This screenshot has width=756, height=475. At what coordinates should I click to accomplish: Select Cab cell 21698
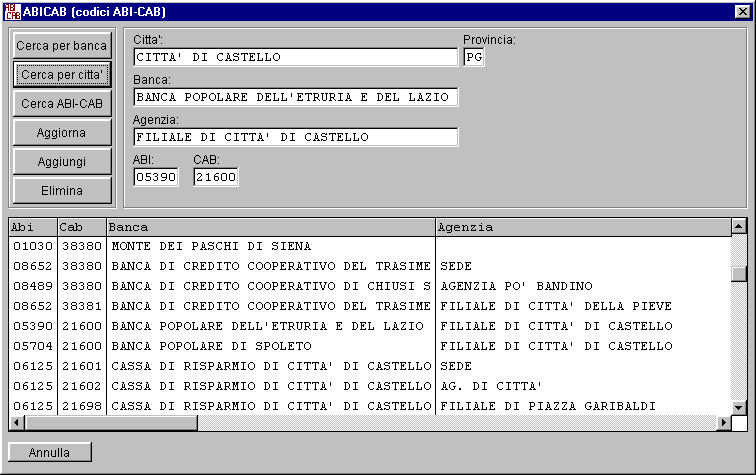pos(82,407)
